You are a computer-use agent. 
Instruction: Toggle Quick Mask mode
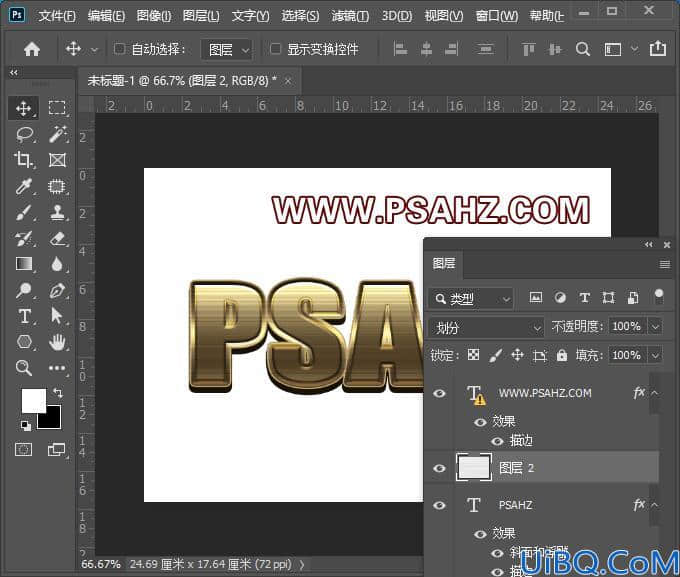23,449
